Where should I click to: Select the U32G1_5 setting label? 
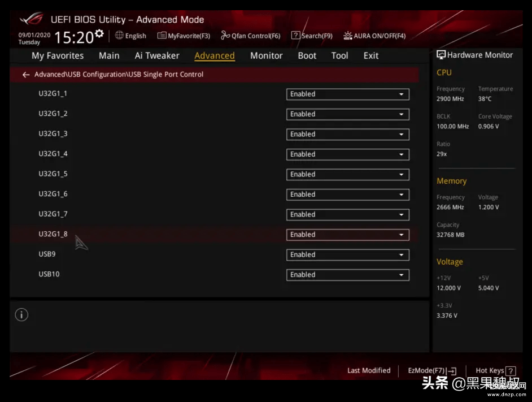point(53,174)
